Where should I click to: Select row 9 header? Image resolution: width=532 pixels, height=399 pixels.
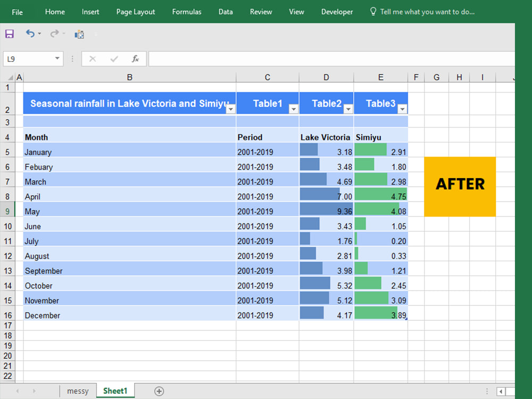7,211
